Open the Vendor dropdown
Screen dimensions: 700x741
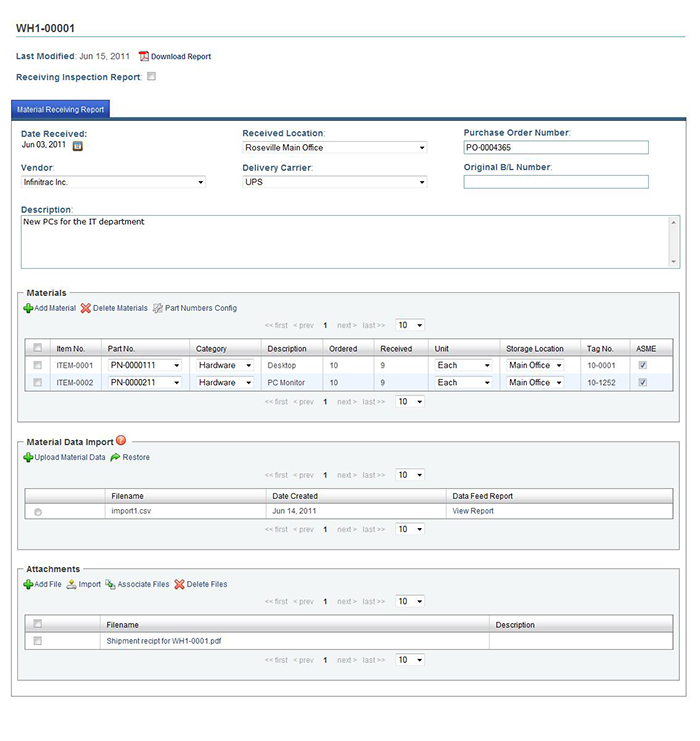pyautogui.click(x=113, y=182)
